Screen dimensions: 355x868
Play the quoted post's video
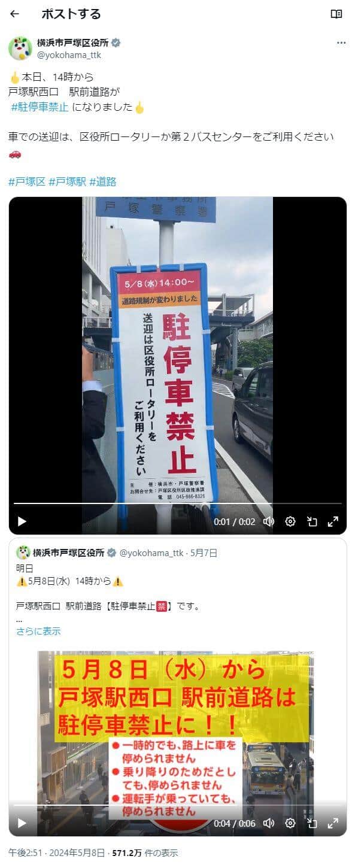[x=22, y=823]
